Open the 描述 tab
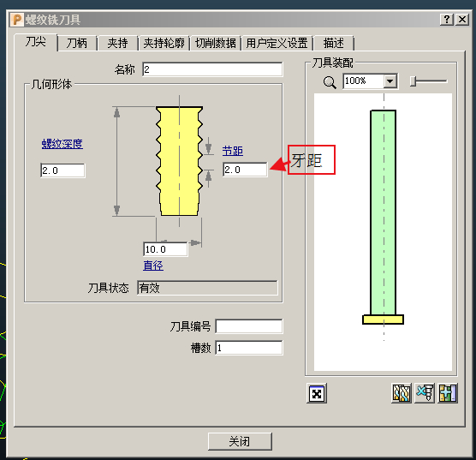 [x=333, y=43]
